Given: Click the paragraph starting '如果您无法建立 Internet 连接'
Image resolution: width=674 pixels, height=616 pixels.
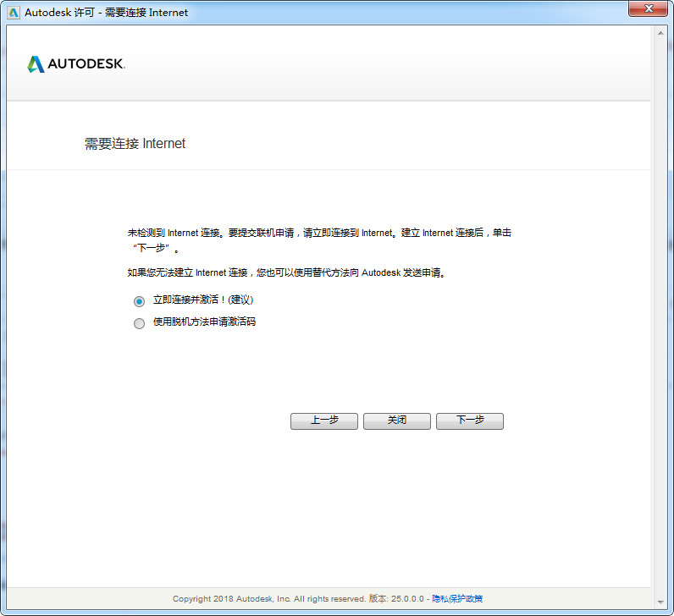Looking at the screenshot, I should click(287, 272).
